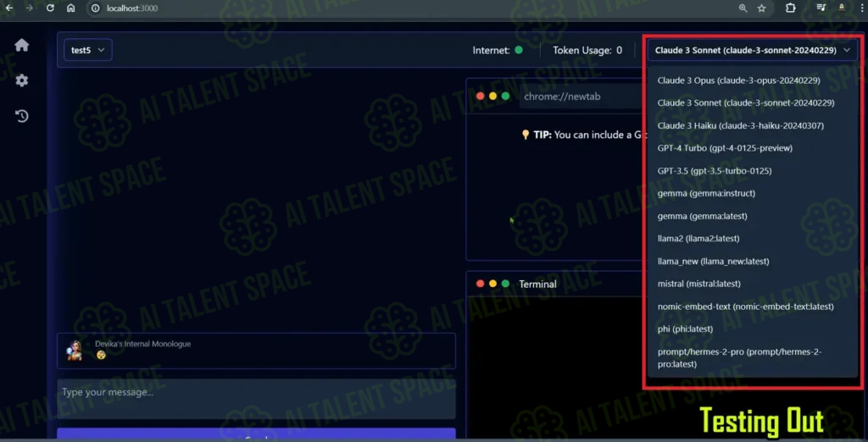Click the Token Usage label
Image resolution: width=868 pixels, height=442 pixels.
(582, 50)
